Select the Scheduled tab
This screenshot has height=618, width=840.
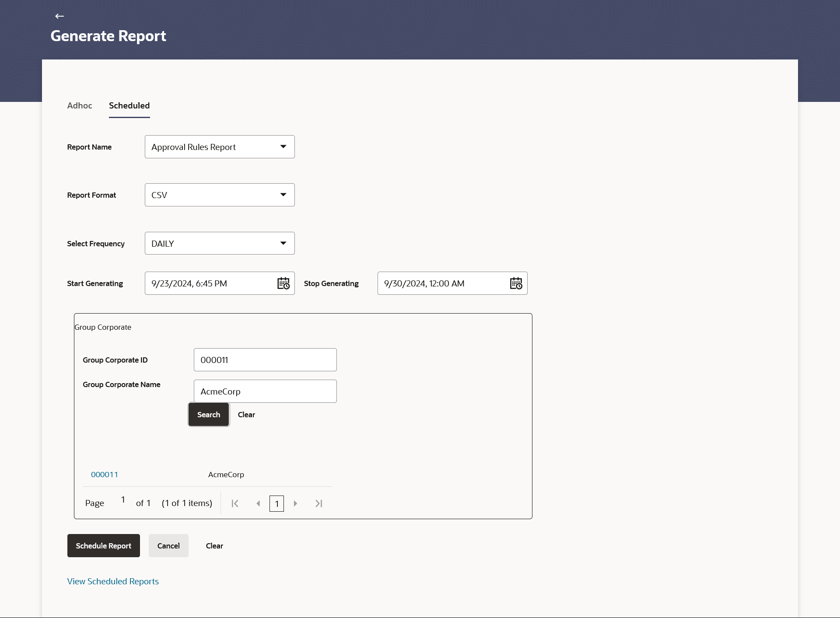click(129, 105)
